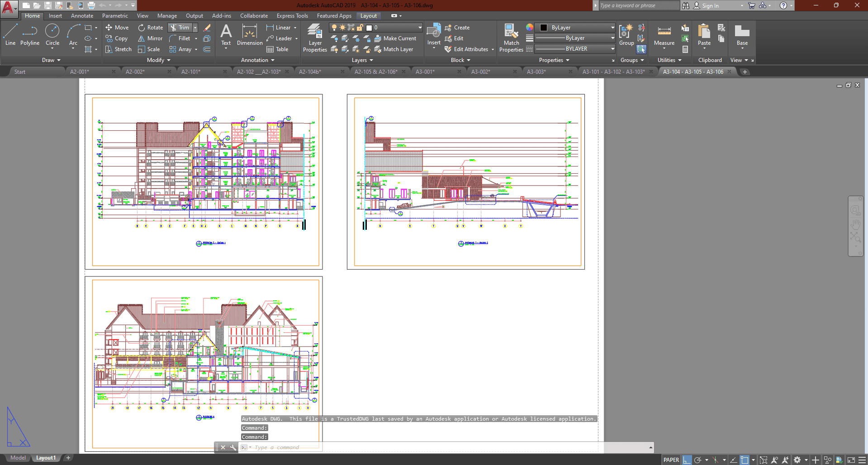
Task: Click the Erase tool icon
Action: 207,28
